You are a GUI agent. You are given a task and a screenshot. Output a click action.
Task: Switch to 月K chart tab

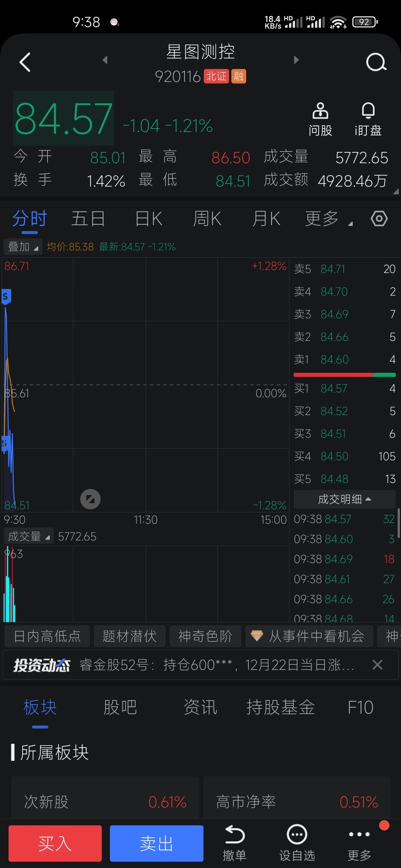(x=266, y=218)
